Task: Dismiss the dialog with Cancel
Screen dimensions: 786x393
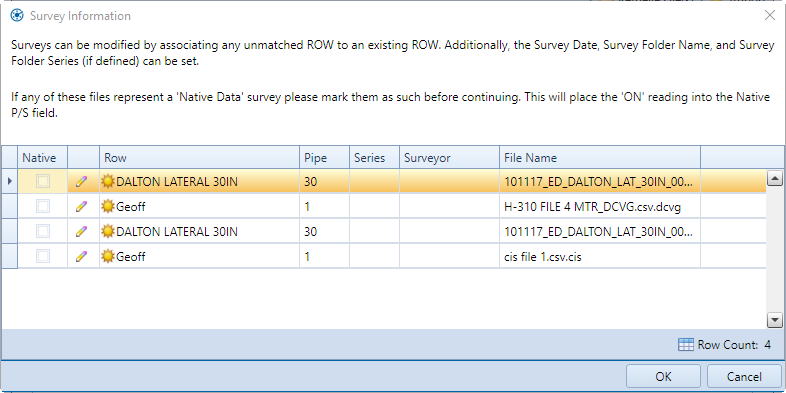Action: 744,376
